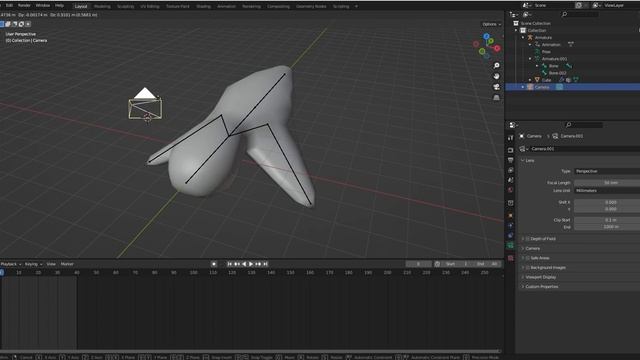Jump to timeline end frame

[265, 264]
